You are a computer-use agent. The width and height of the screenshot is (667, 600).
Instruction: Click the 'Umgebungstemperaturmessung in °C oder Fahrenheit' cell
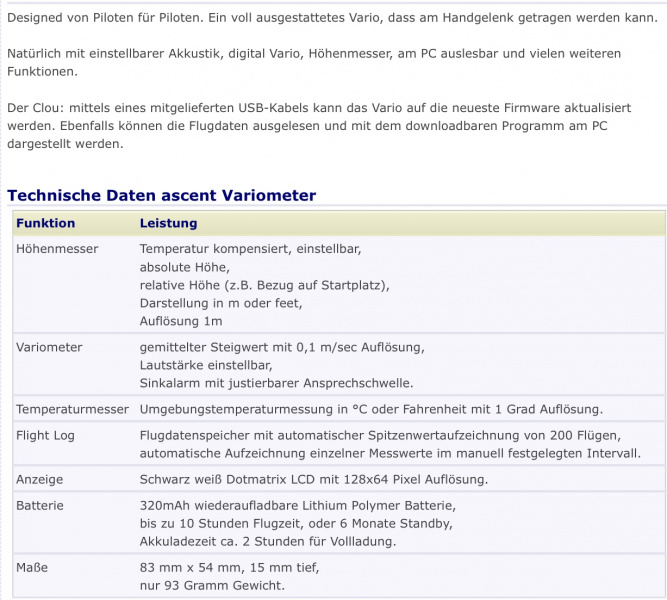[371, 409]
